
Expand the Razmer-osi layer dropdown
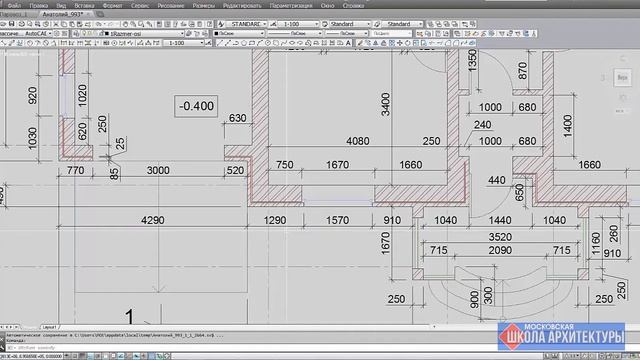click(x=182, y=33)
